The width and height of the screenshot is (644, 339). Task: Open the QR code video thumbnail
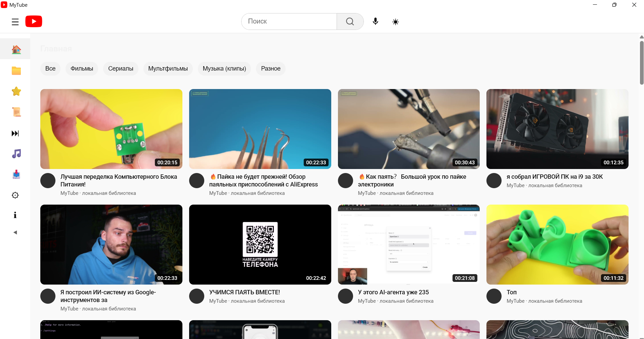(x=260, y=245)
